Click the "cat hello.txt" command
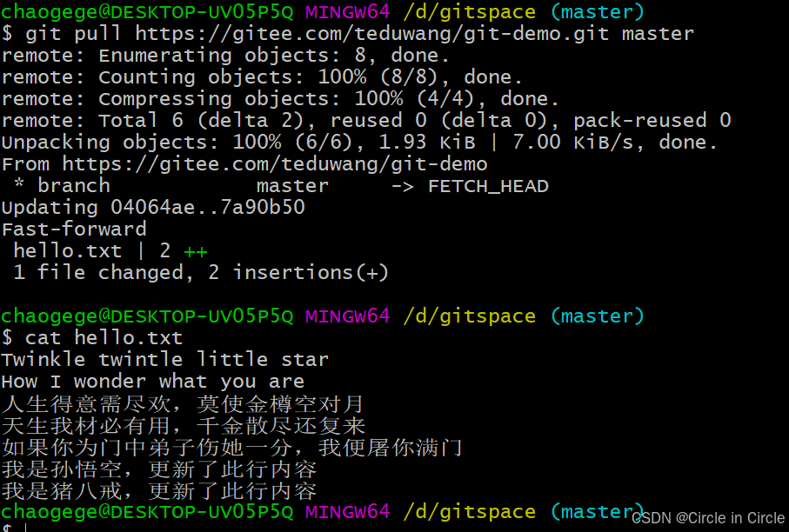 coord(104,338)
